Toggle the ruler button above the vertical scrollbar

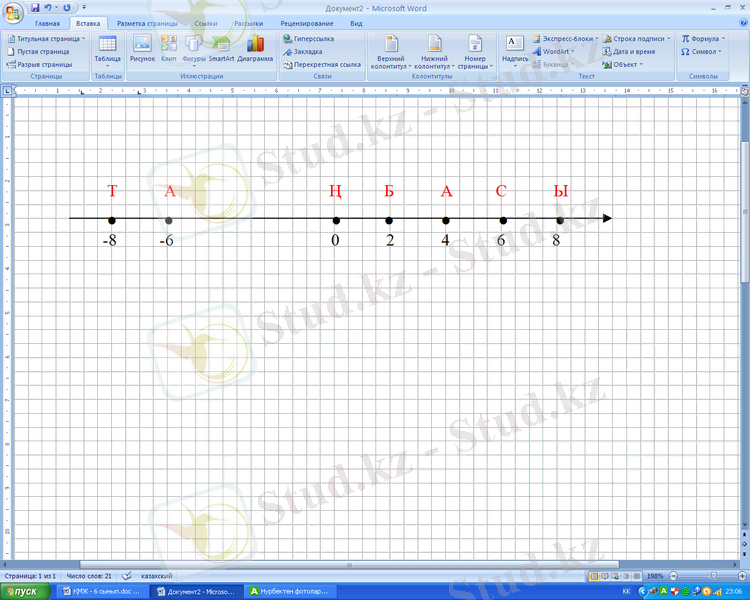(x=743, y=90)
